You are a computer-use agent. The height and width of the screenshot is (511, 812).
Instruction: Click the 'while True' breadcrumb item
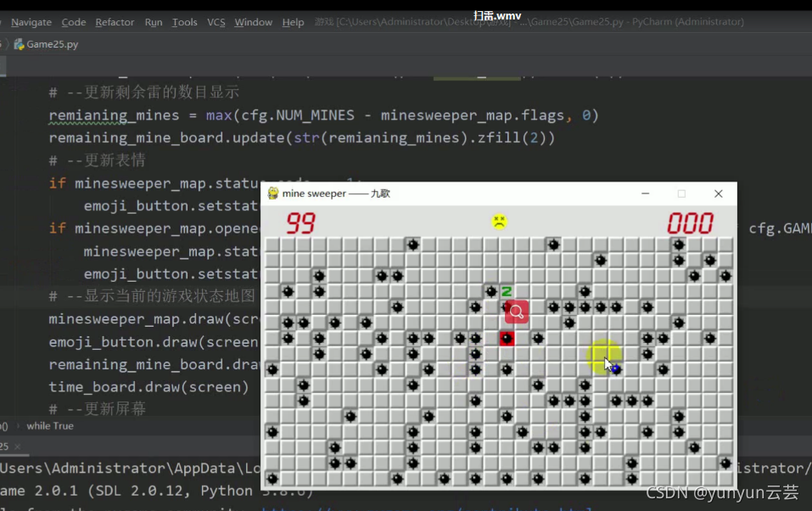pyautogui.click(x=50, y=426)
